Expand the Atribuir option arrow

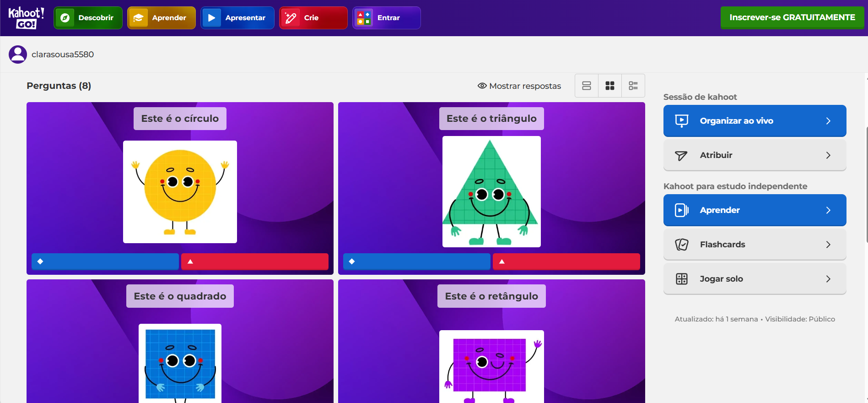point(828,155)
